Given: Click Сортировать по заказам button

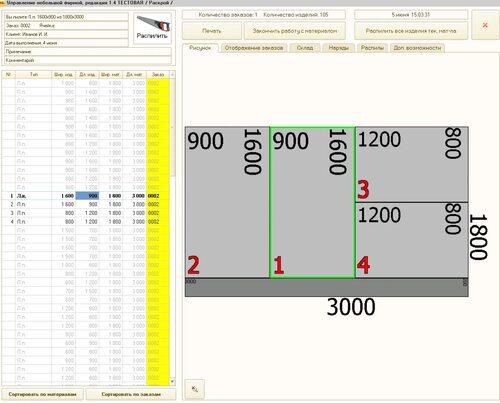Looking at the screenshot, I should point(131,394).
